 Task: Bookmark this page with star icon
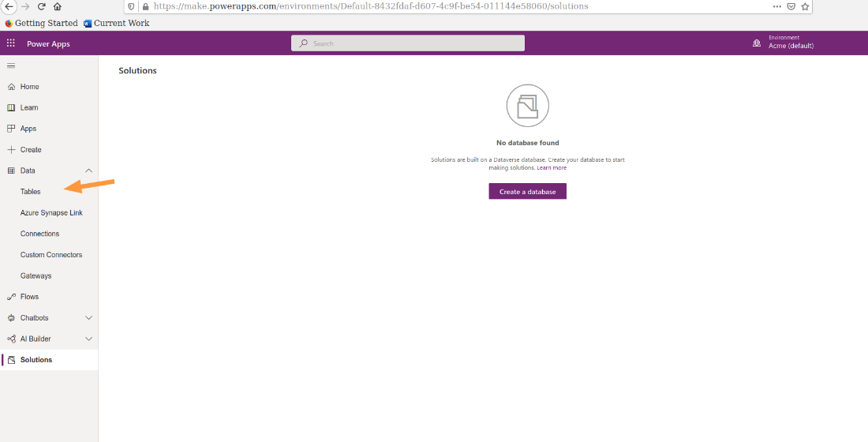[x=805, y=6]
